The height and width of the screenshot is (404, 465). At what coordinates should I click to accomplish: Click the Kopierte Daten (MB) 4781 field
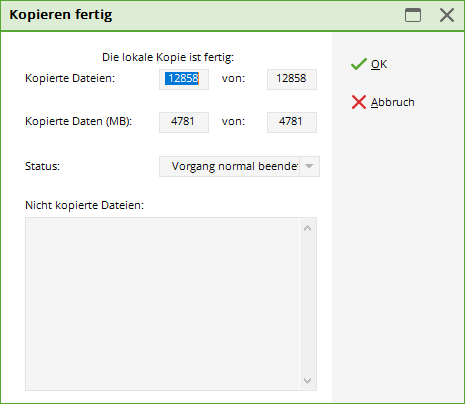[x=184, y=122]
